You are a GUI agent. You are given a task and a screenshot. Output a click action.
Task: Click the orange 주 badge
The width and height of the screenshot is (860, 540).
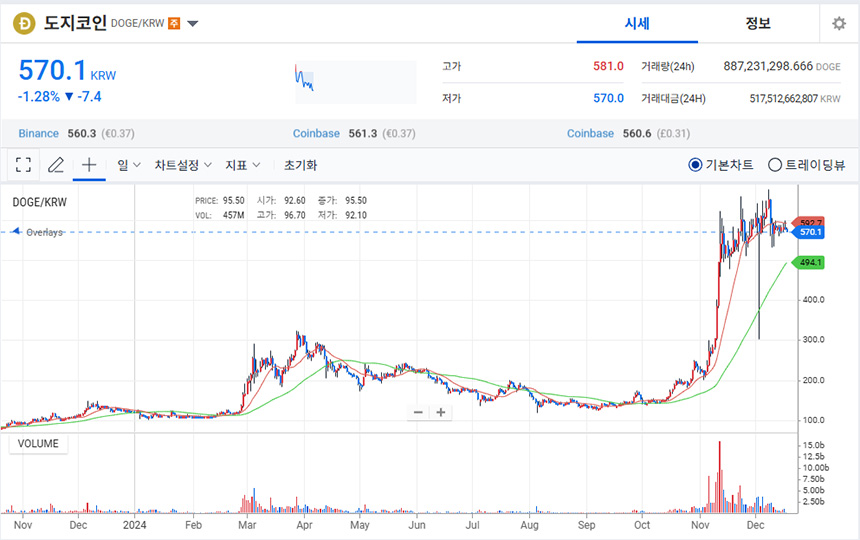(174, 24)
